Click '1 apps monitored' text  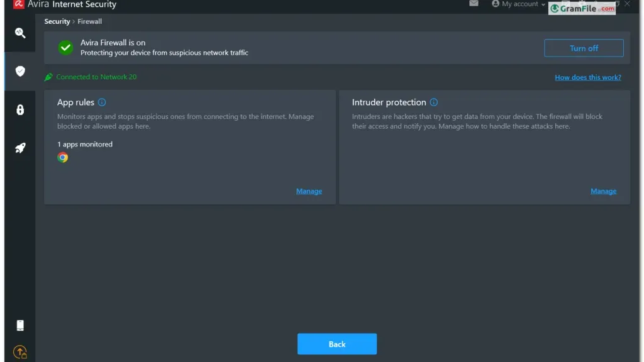(x=85, y=144)
